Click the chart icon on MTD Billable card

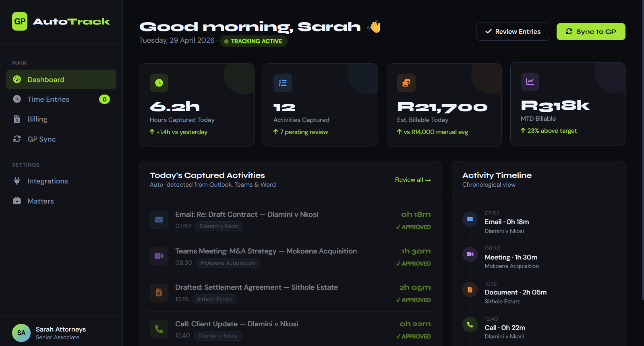(530, 82)
